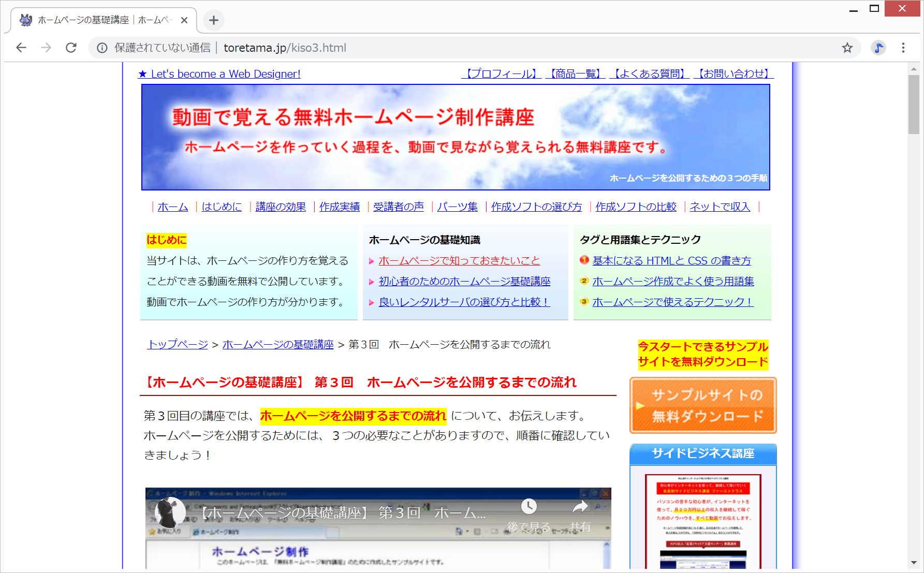Open a new tab with the plus button
924x573 pixels.
pyautogui.click(x=213, y=20)
